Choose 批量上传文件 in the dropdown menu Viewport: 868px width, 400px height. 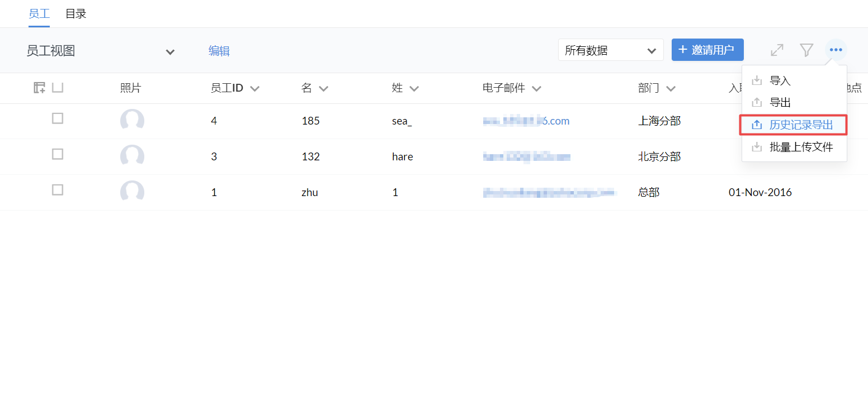[800, 147]
